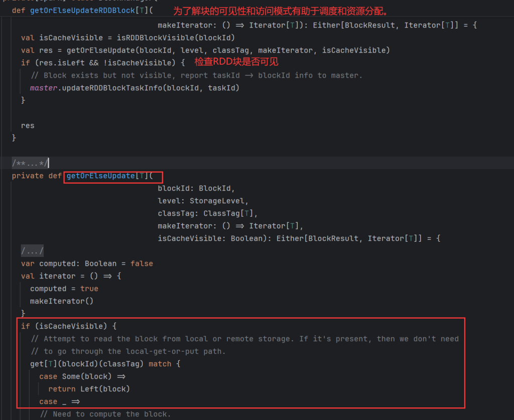
Task: Expand the folded /**...*/ doc comment
Action: tap(30, 163)
